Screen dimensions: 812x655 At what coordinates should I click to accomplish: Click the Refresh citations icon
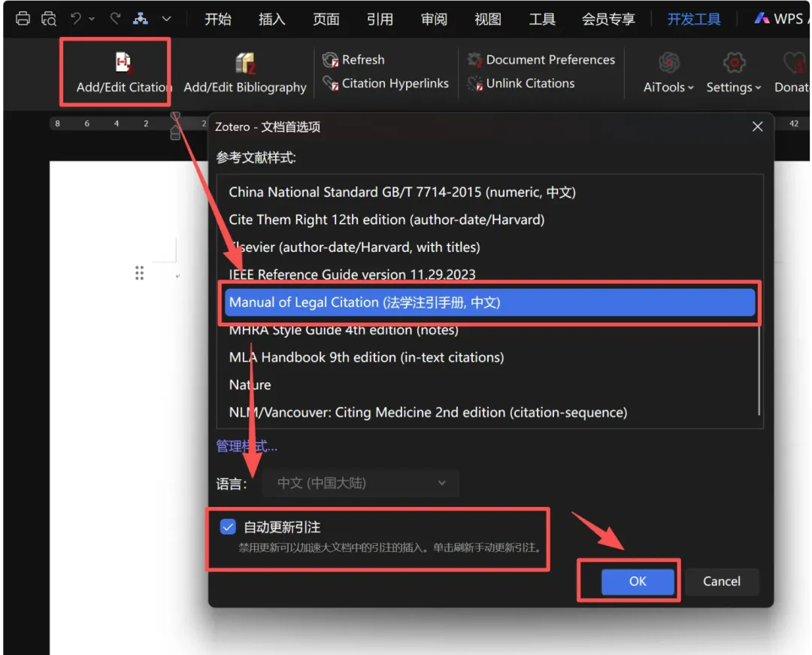[x=330, y=60]
